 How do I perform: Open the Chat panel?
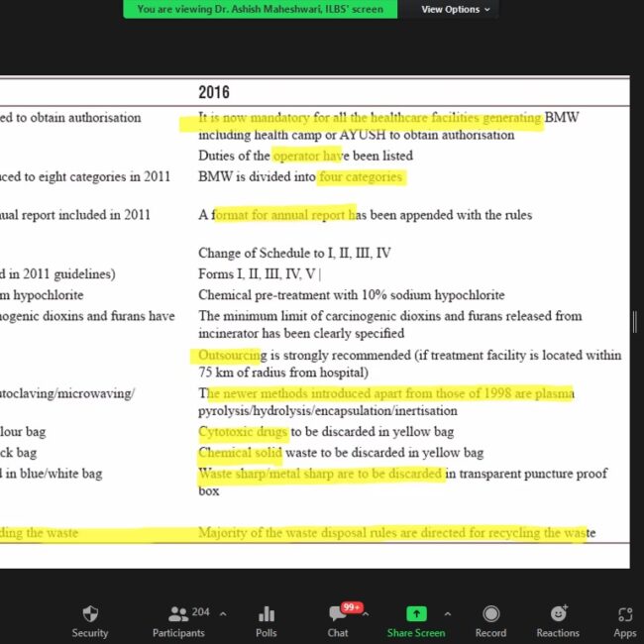[x=338, y=614]
